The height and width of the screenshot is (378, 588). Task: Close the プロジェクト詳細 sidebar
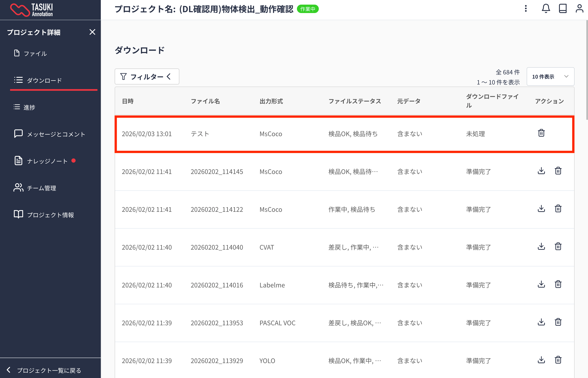(x=92, y=32)
